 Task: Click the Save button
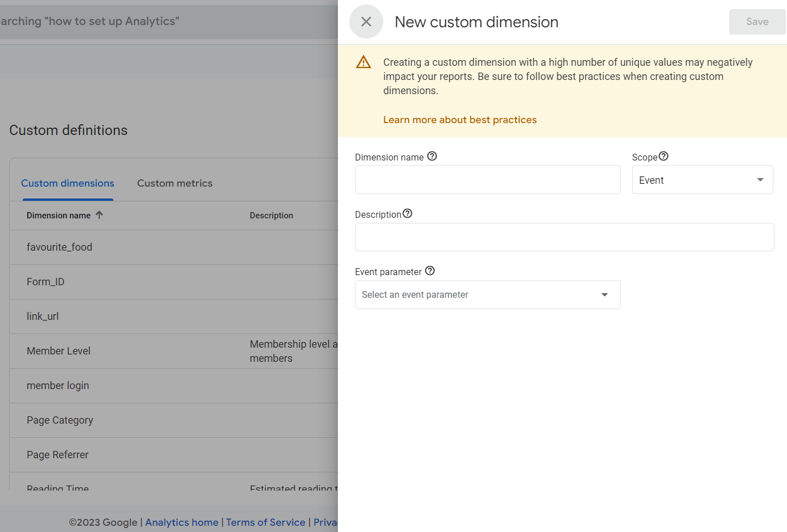pyautogui.click(x=757, y=22)
